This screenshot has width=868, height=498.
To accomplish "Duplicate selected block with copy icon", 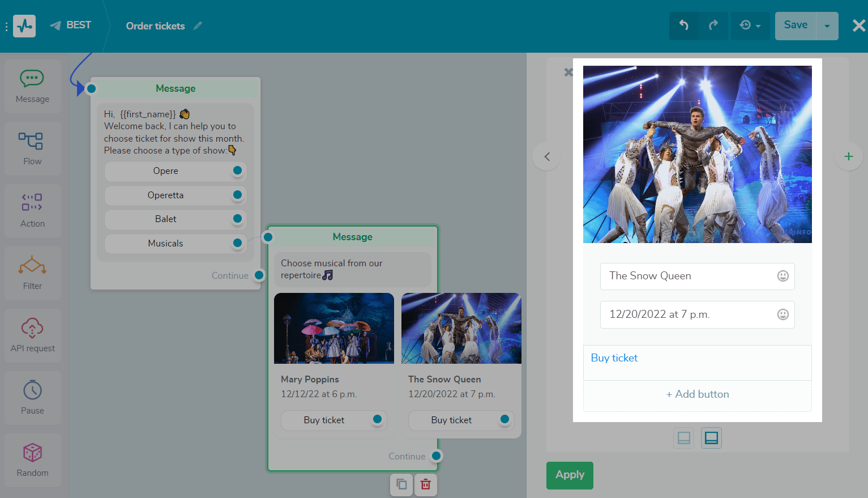I will [x=401, y=484].
